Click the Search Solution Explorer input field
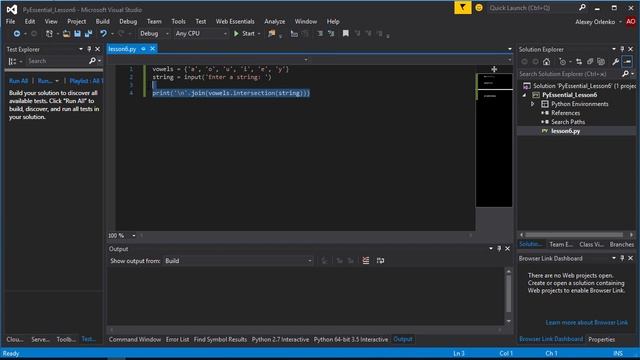Viewport: 640px width, 360px height. point(569,74)
